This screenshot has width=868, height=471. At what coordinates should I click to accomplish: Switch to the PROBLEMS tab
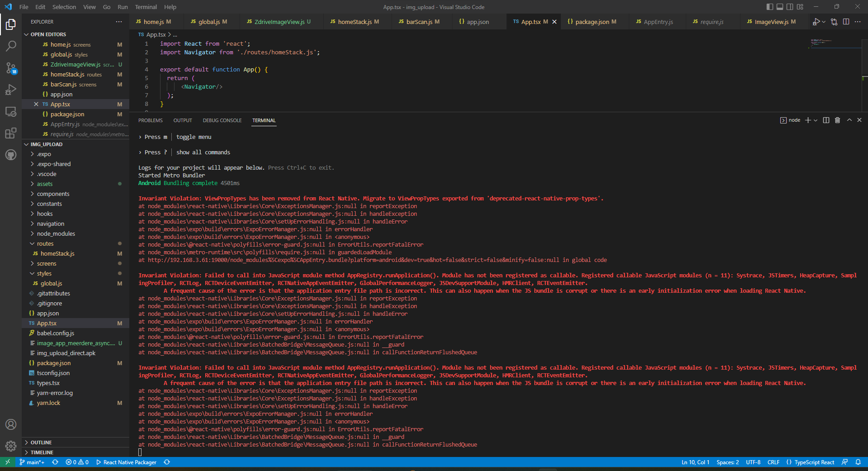pos(151,120)
